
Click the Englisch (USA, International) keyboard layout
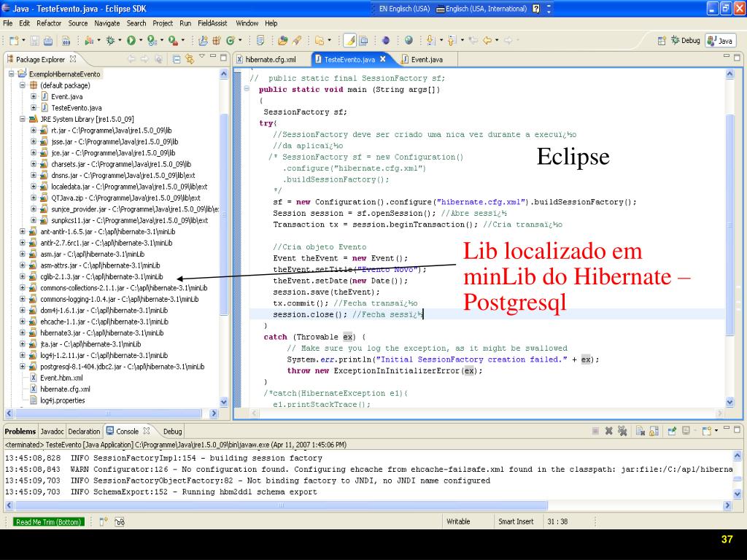[x=481, y=9]
